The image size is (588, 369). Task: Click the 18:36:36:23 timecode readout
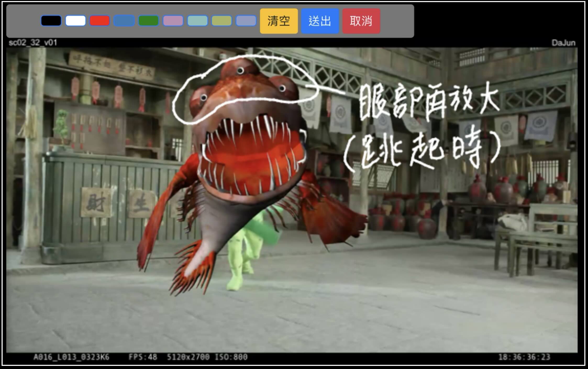[524, 357]
